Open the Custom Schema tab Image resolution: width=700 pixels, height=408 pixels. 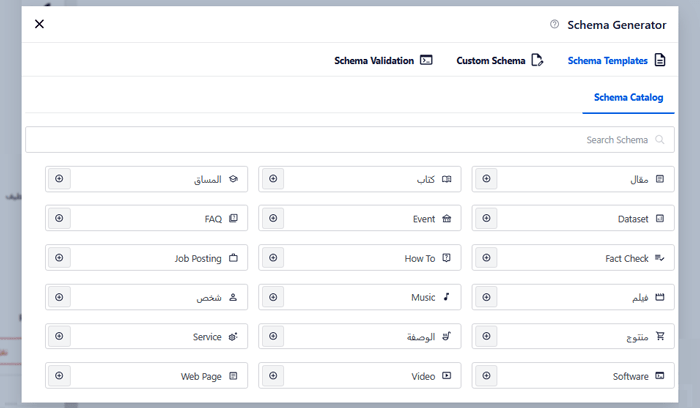point(499,61)
